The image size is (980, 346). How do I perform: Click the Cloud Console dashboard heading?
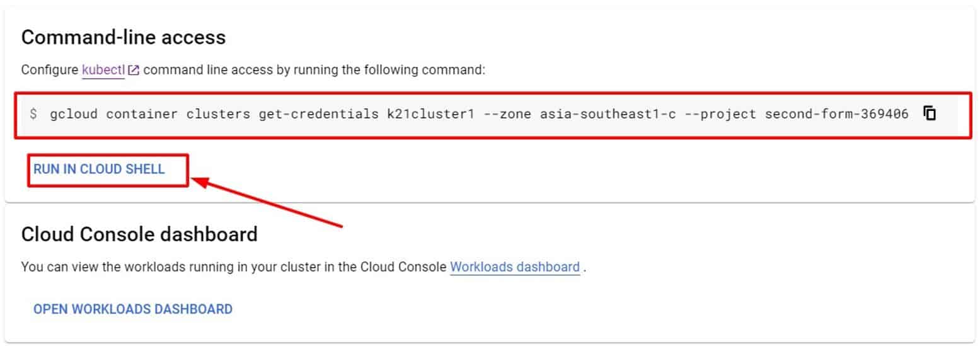tap(139, 234)
